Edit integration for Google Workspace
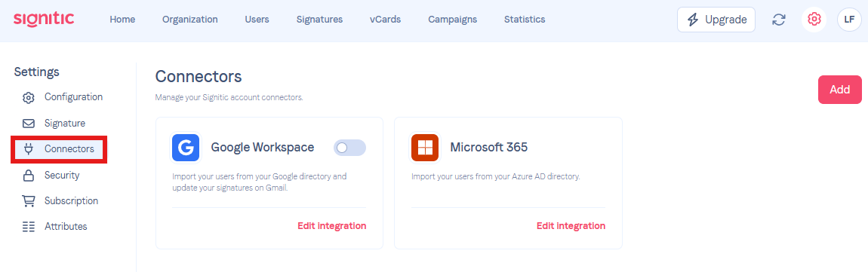Image resolution: width=868 pixels, height=272 pixels. [331, 225]
